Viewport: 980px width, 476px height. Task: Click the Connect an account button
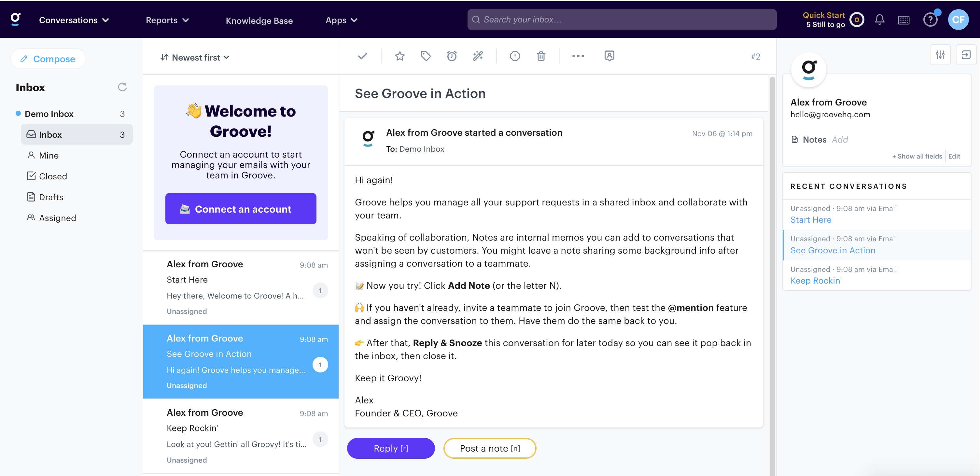[x=240, y=208]
